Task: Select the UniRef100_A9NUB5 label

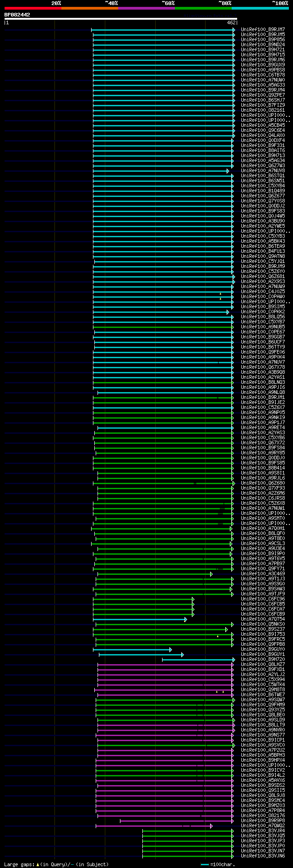Action: pyautogui.click(x=263, y=327)
